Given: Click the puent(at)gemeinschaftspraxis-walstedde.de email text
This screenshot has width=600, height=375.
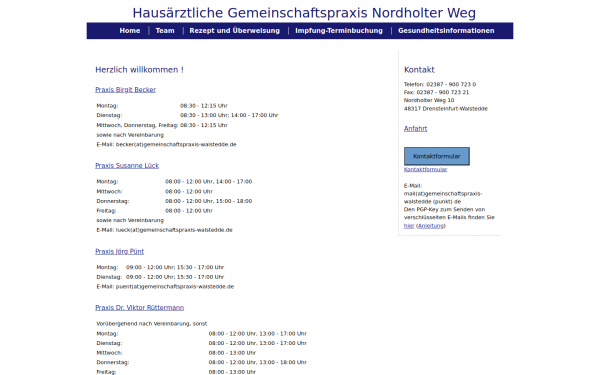Looking at the screenshot, I should (x=175, y=287).
